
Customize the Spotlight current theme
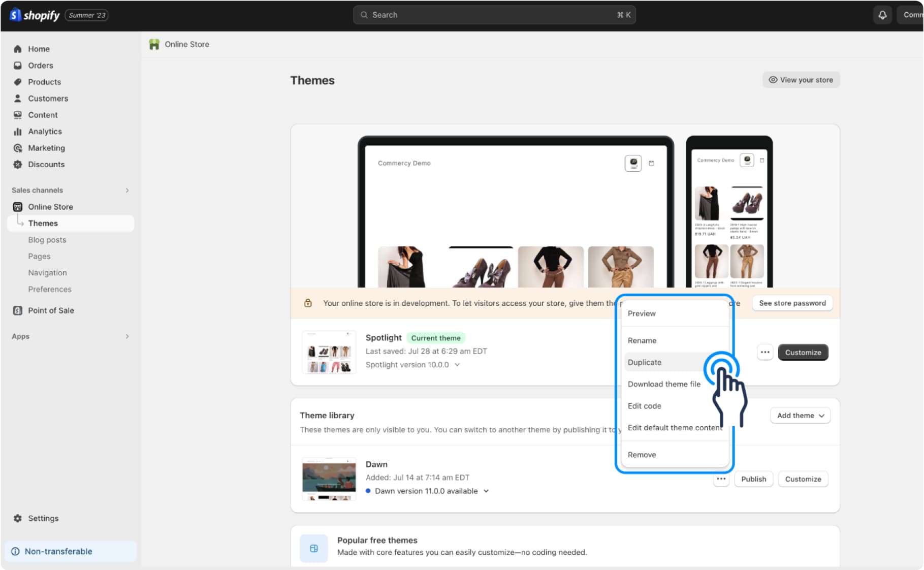coord(803,352)
